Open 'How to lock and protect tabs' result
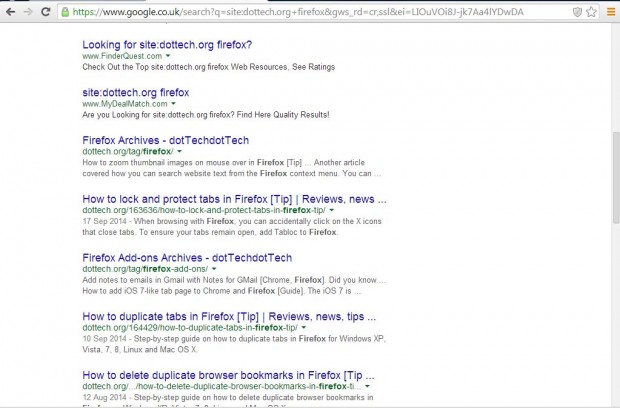The image size is (620, 408). click(234, 199)
